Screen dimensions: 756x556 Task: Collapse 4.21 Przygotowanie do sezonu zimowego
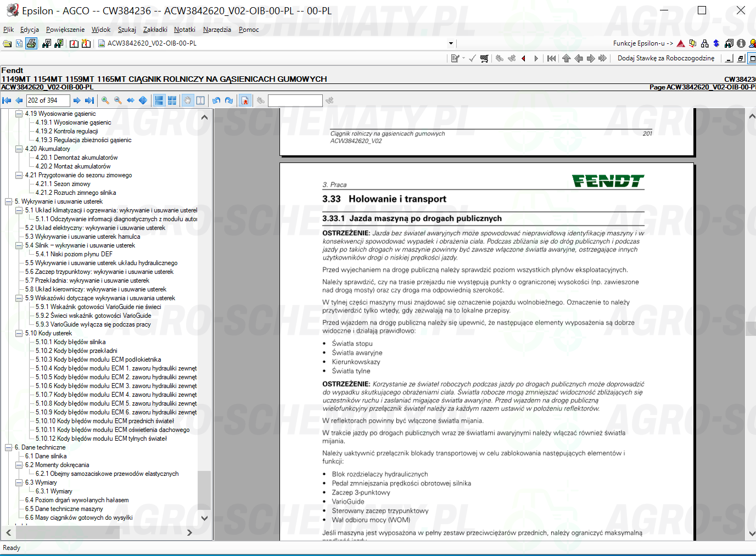[x=19, y=175]
